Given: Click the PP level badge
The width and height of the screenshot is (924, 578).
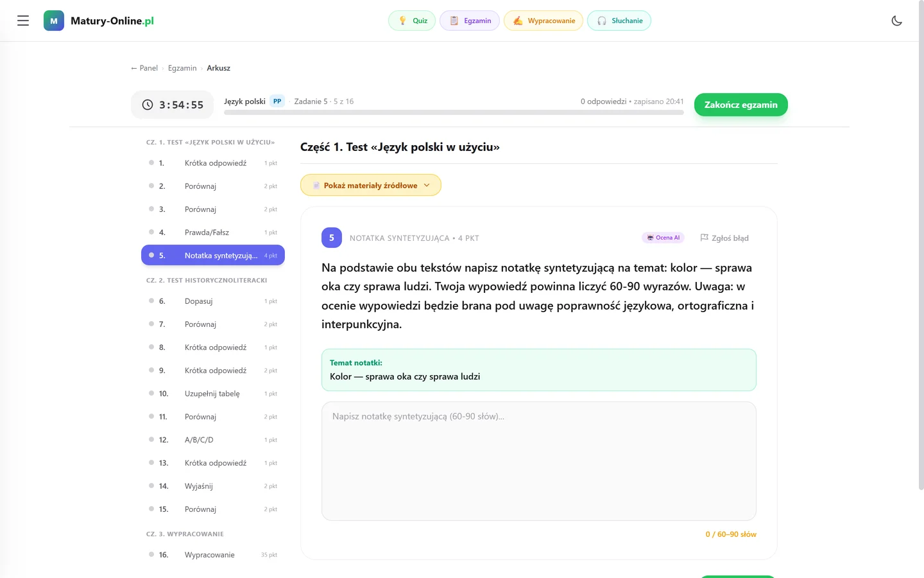Looking at the screenshot, I should point(277,101).
